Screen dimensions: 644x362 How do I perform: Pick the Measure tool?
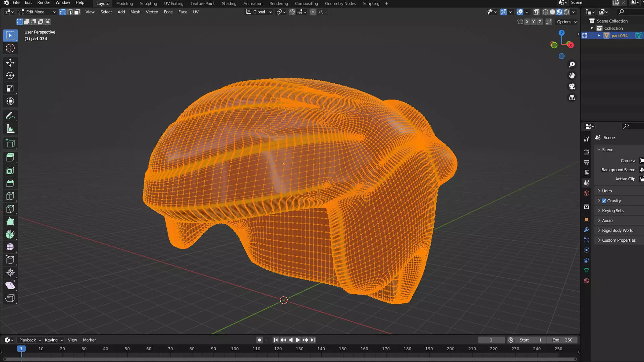pos(10,129)
